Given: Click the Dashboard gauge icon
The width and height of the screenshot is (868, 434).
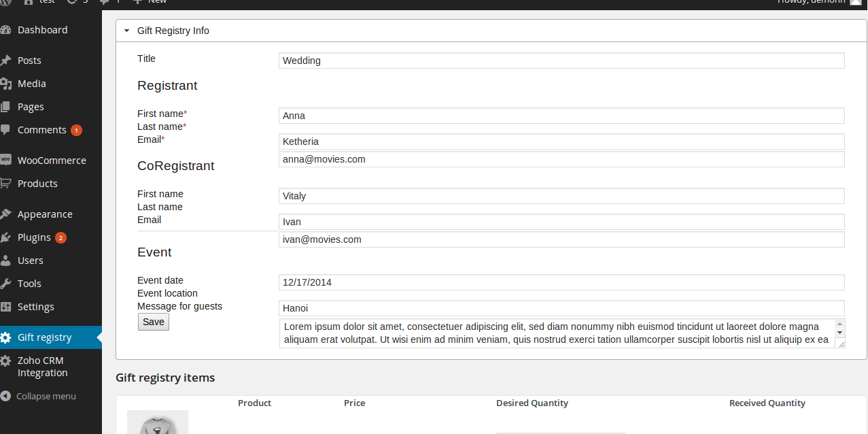Looking at the screenshot, I should [6, 30].
